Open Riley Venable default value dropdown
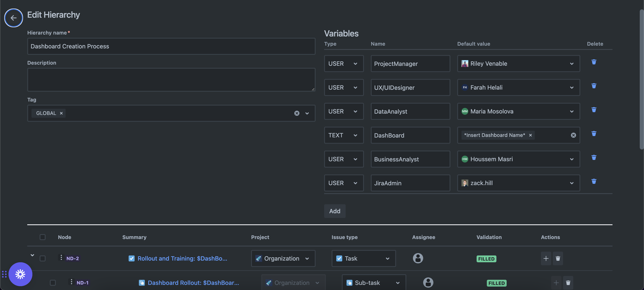 click(518, 64)
